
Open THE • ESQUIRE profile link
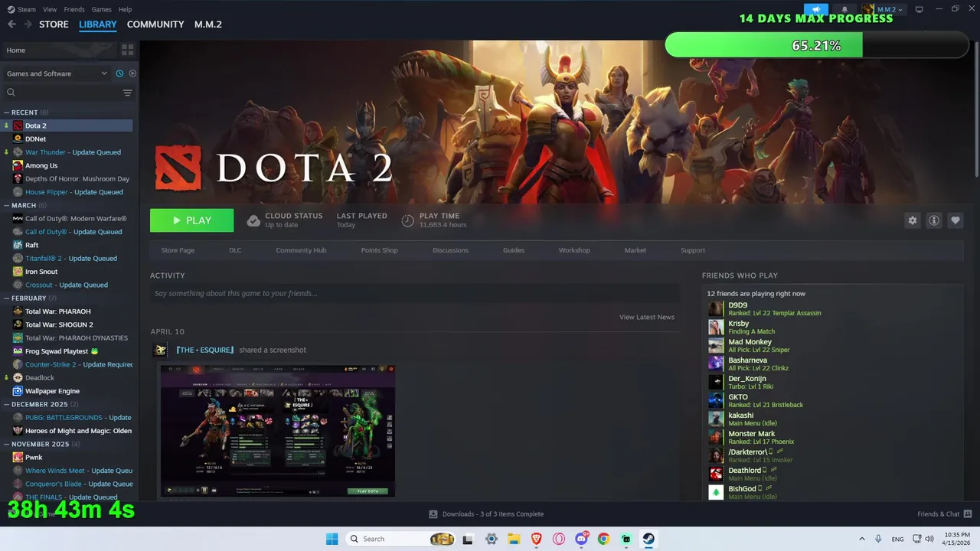click(204, 350)
